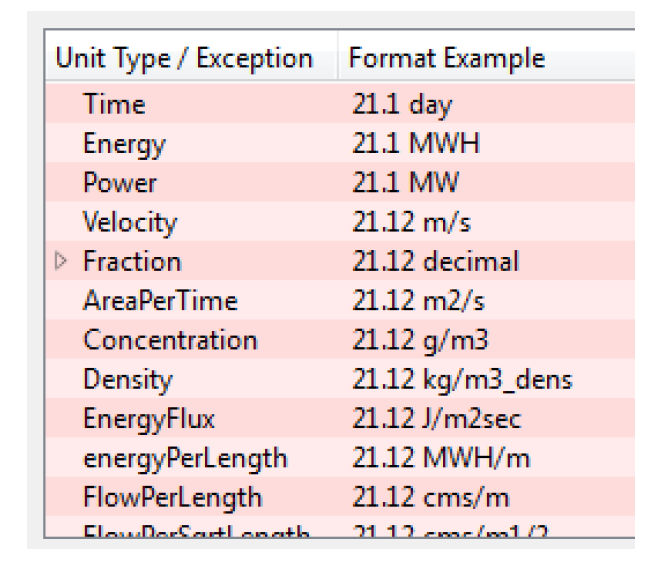Screen dimensions: 660x573
Task: Select the EnergyFlux unit type row
Action: (149, 419)
